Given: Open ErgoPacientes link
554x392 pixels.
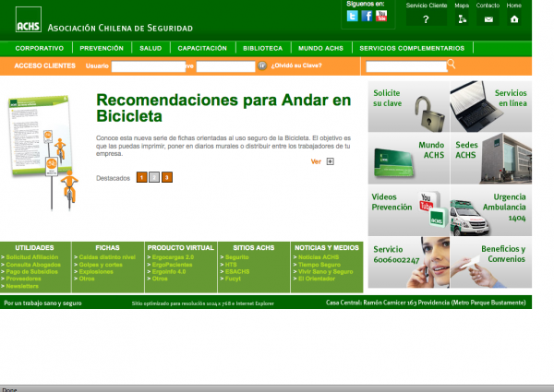Looking at the screenshot, I should click(x=172, y=265).
